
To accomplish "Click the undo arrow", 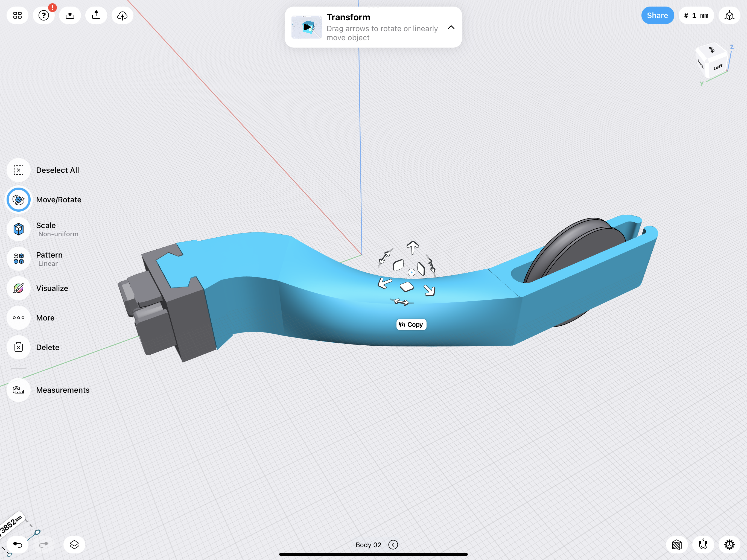I will tap(17, 544).
